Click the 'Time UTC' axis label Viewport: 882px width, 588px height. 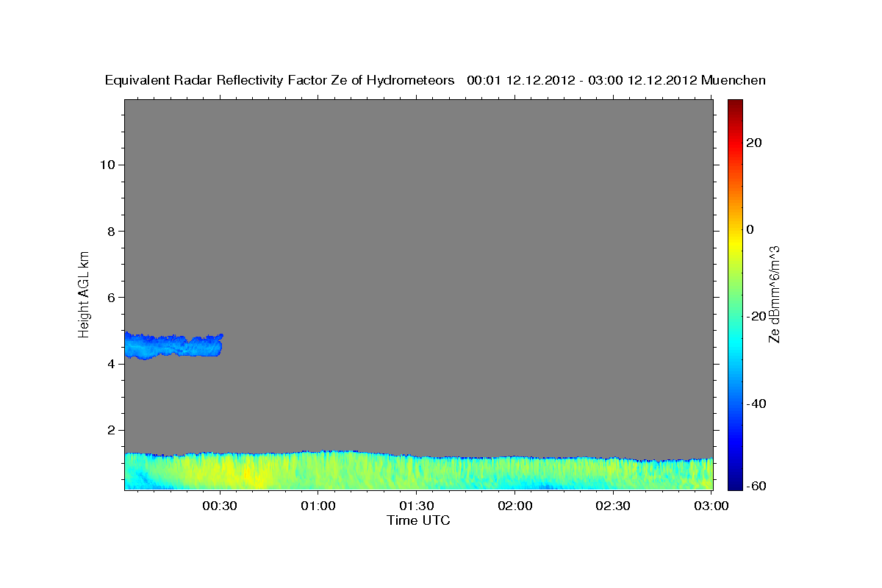pos(418,520)
